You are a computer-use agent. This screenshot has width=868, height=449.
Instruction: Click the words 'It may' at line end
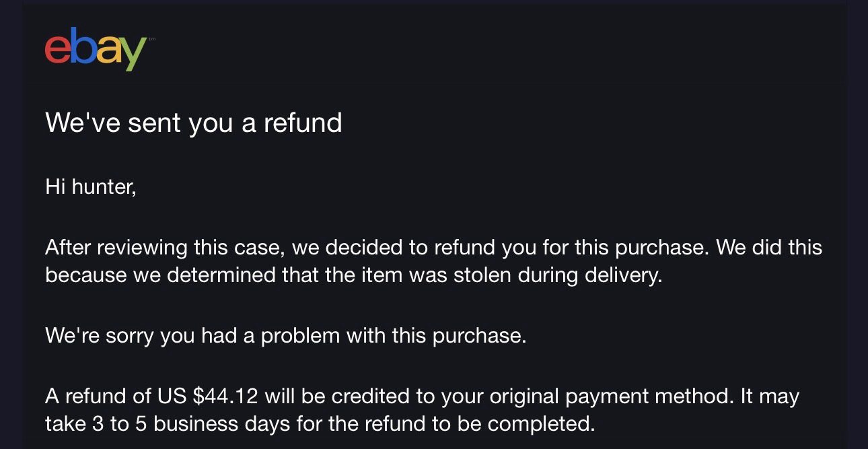pos(770,396)
